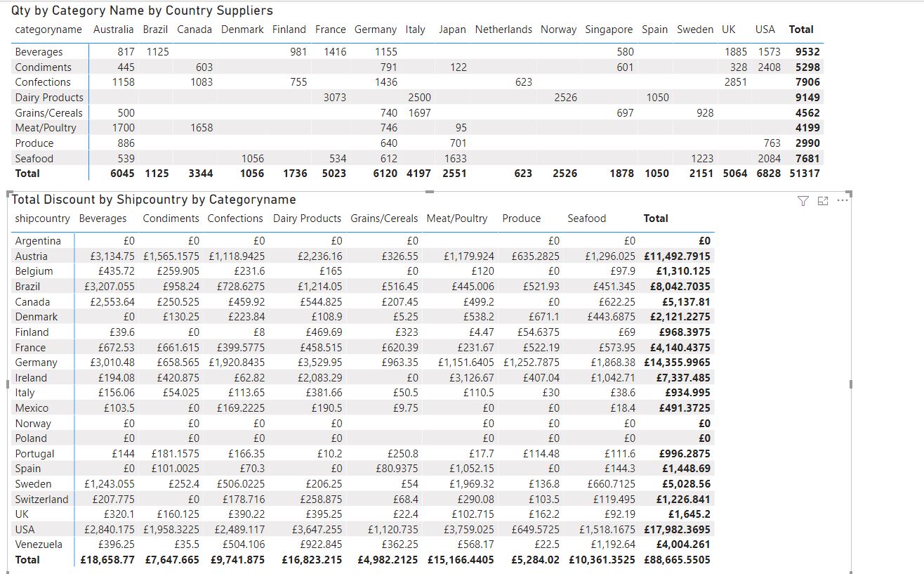
Task: Click the Dairy Products column header in discount table
Action: coord(308,218)
